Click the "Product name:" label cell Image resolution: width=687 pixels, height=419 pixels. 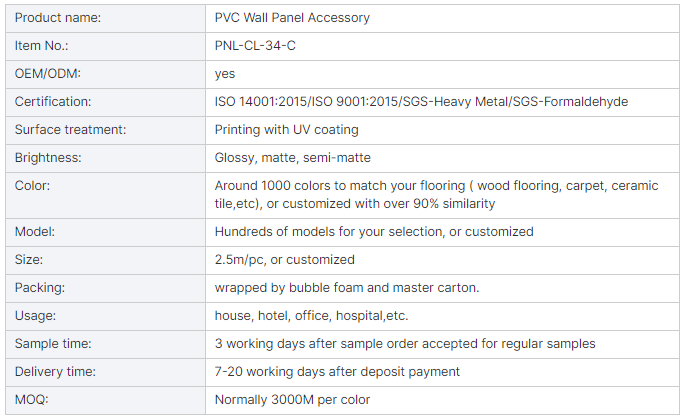57,18
